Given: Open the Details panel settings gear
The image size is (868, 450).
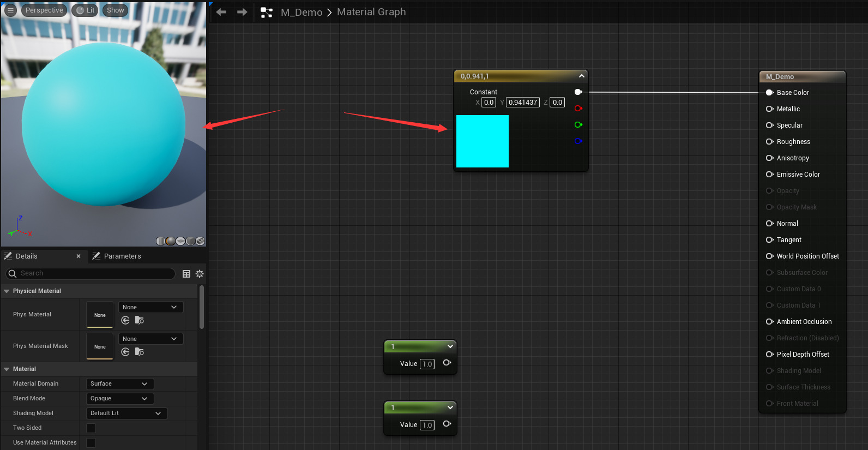Looking at the screenshot, I should pos(200,274).
